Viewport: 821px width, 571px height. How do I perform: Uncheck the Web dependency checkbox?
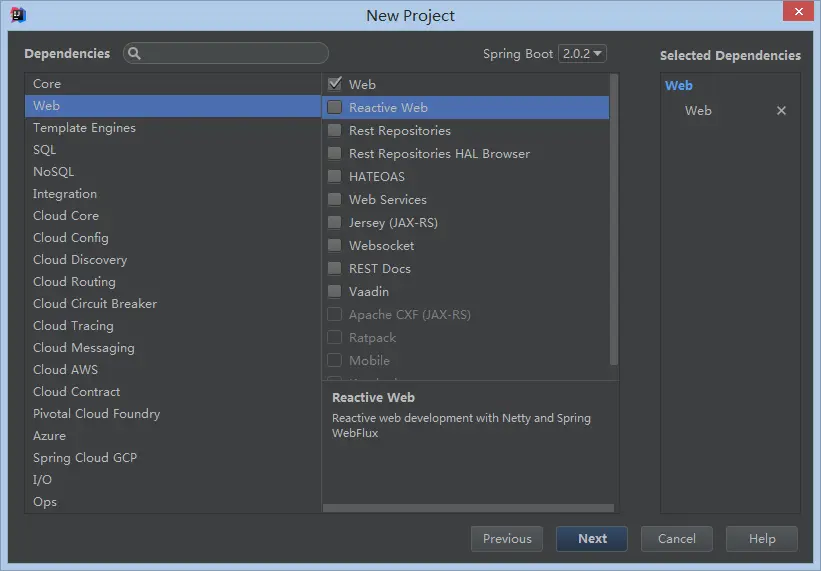335,84
